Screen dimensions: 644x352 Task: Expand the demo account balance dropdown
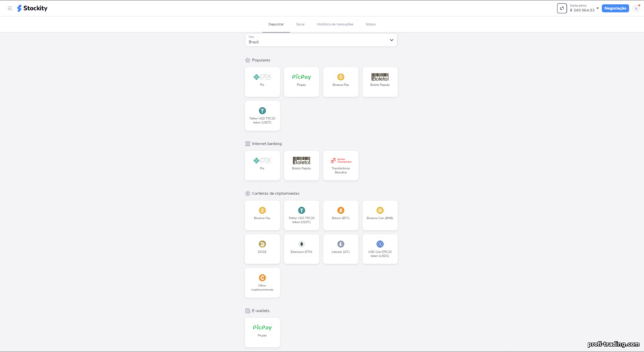(x=584, y=8)
